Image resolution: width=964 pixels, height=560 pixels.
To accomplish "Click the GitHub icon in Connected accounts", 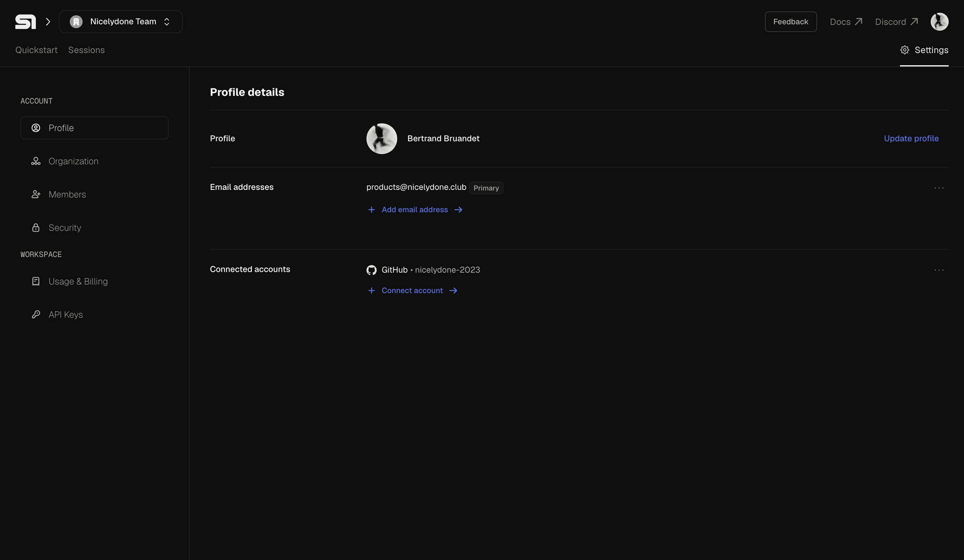I will (372, 270).
